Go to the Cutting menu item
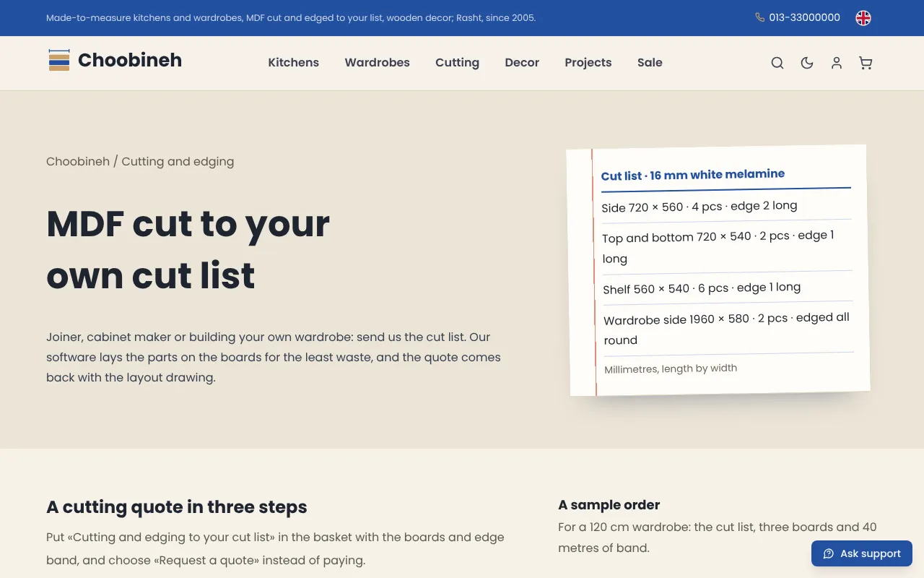This screenshot has width=924, height=578. (x=457, y=63)
